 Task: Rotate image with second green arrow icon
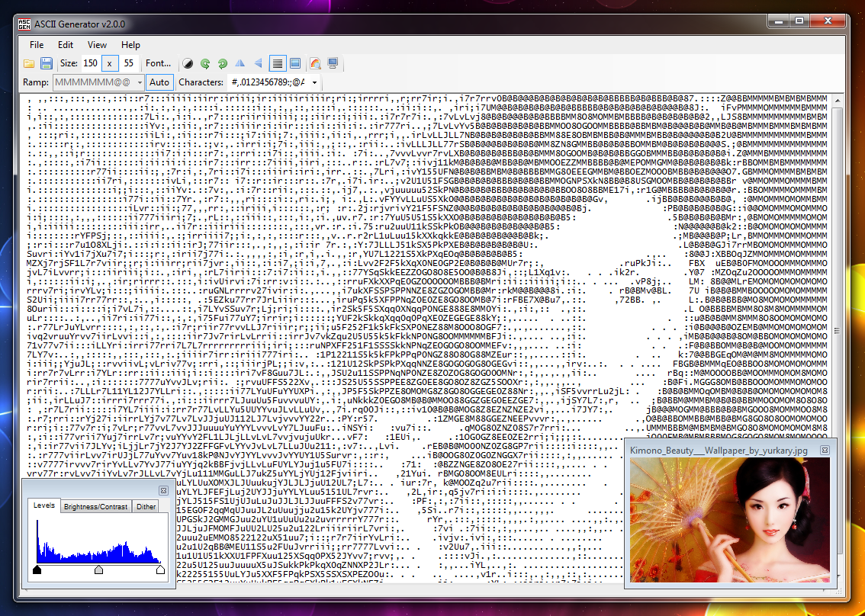(x=222, y=63)
